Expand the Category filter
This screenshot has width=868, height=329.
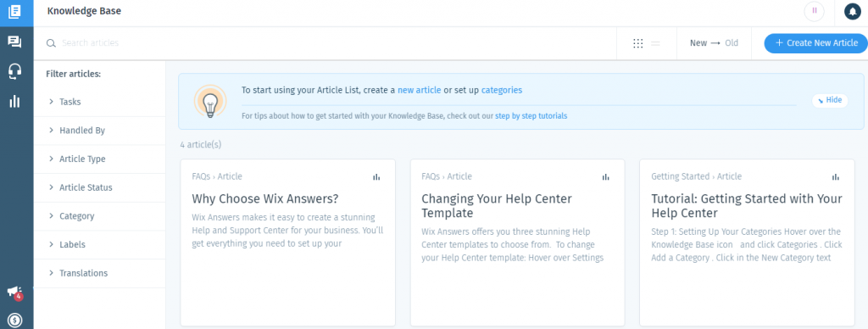point(100,216)
